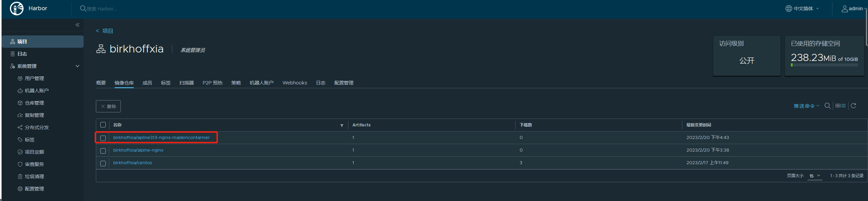Click the storage usage progress bar
This screenshot has width=868, height=201.
click(x=824, y=65)
